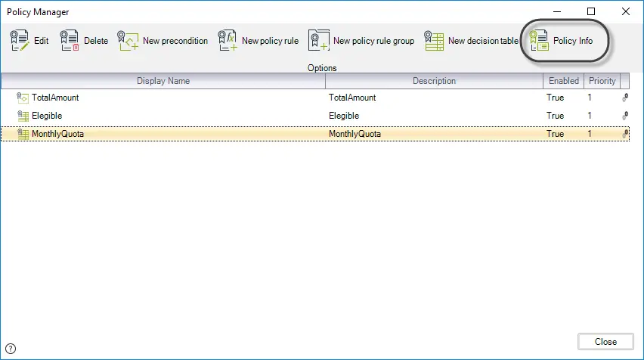Click the New policy rule icon
This screenshot has height=360, width=644.
point(228,40)
